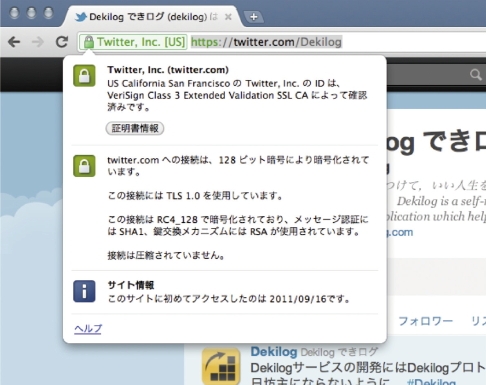486x385 pixels.
Task: Click the Twitter search magnifier icon
Action: (x=476, y=74)
